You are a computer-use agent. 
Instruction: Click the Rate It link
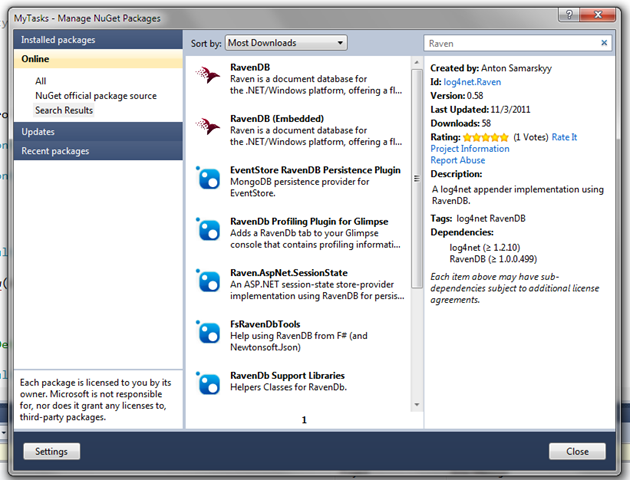[564, 137]
